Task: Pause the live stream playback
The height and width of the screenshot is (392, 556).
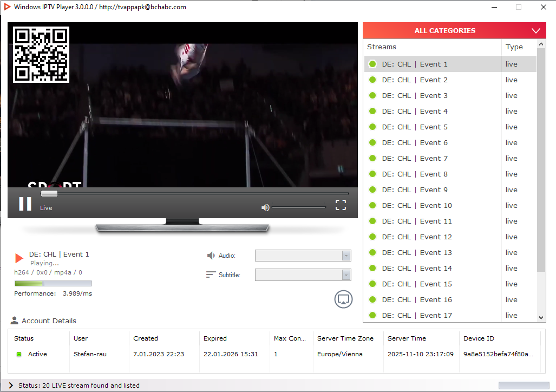Action: (x=25, y=204)
